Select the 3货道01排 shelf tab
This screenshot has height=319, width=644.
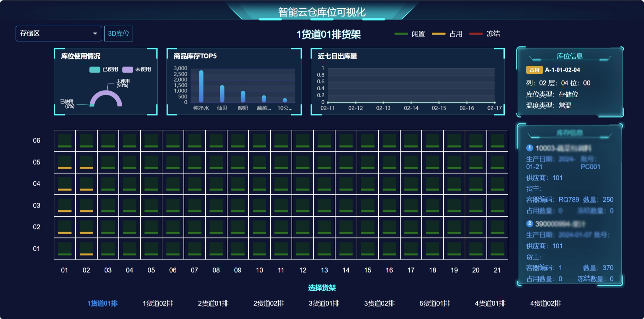324,303
